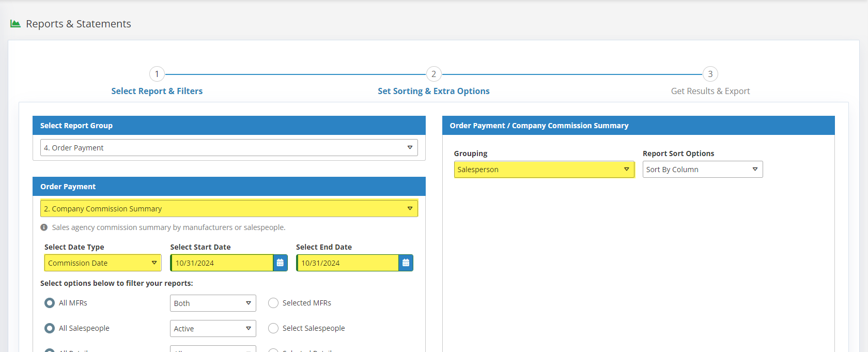Expand the Select Date Type dropdown
Image resolution: width=868 pixels, height=352 pixels.
pyautogui.click(x=103, y=263)
